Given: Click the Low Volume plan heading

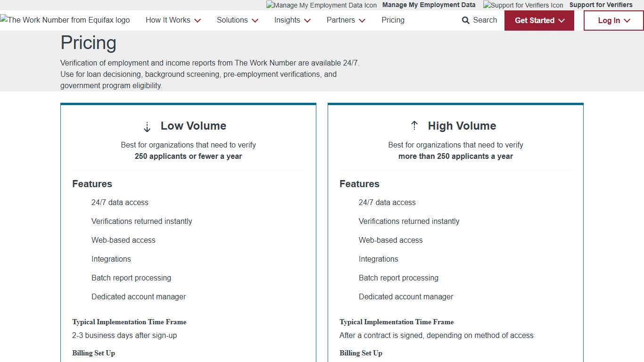Looking at the screenshot, I should 193,126.
